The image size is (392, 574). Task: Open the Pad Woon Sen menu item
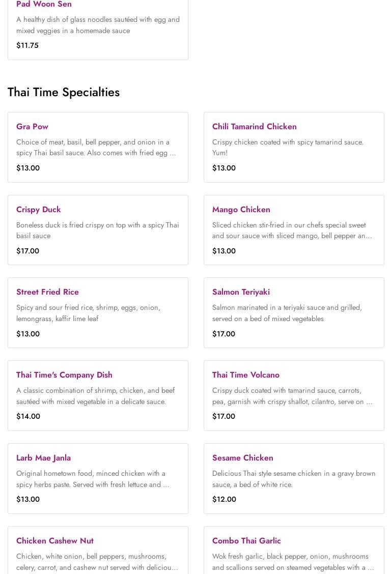coord(44,5)
